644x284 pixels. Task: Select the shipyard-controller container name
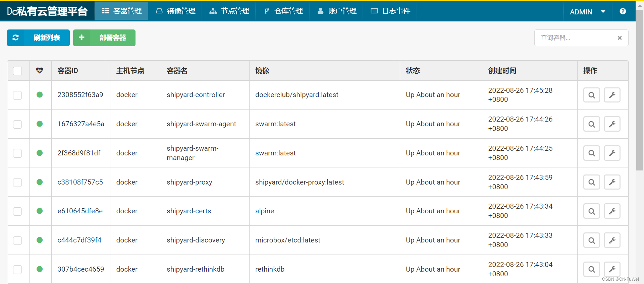196,95
